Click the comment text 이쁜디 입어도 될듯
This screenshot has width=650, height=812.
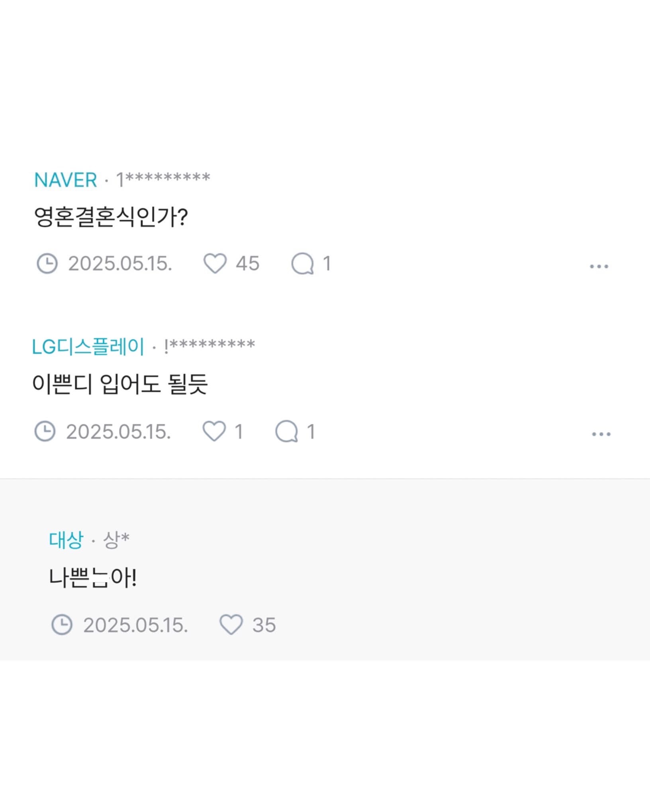[x=120, y=385]
